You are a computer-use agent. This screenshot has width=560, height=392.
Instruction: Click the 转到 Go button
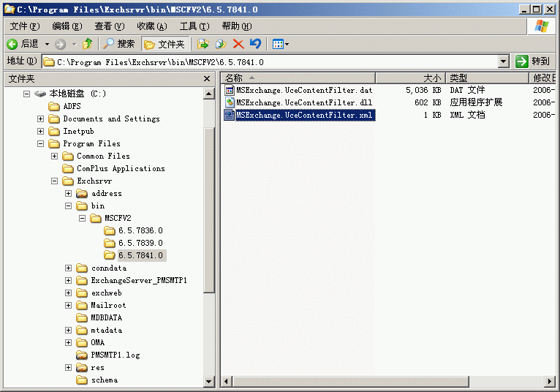pyautogui.click(x=533, y=61)
